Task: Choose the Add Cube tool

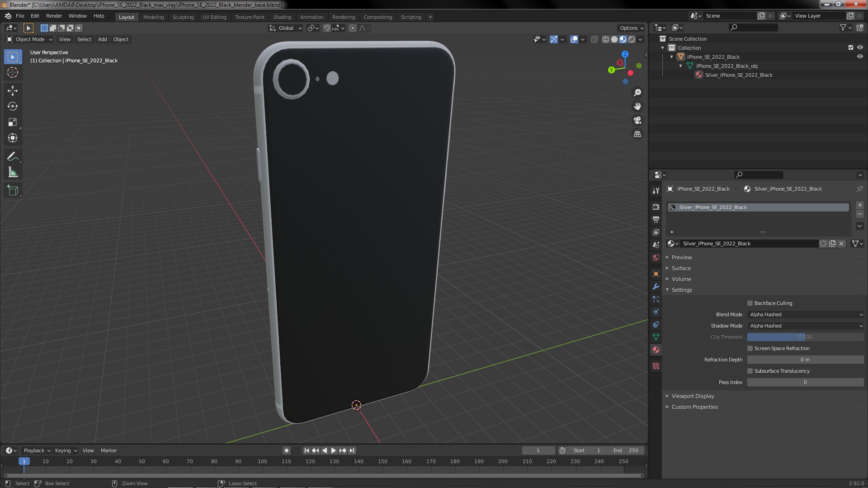Action: (13, 191)
